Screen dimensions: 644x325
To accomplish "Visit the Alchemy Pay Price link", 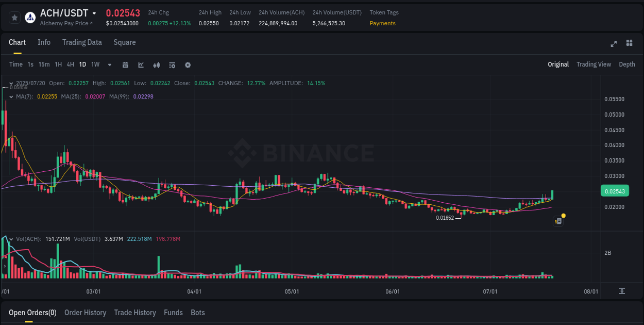I will 67,23.
